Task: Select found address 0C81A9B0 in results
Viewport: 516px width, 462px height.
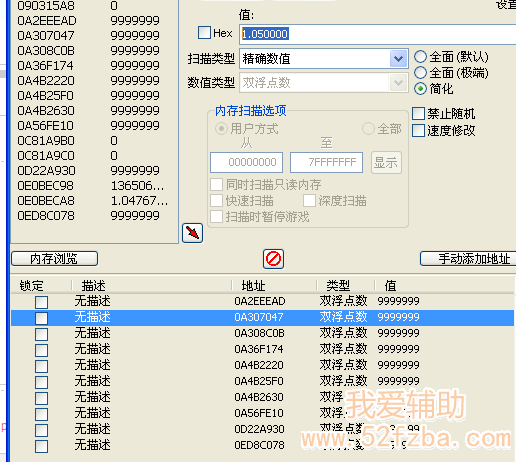Action: click(x=93, y=141)
